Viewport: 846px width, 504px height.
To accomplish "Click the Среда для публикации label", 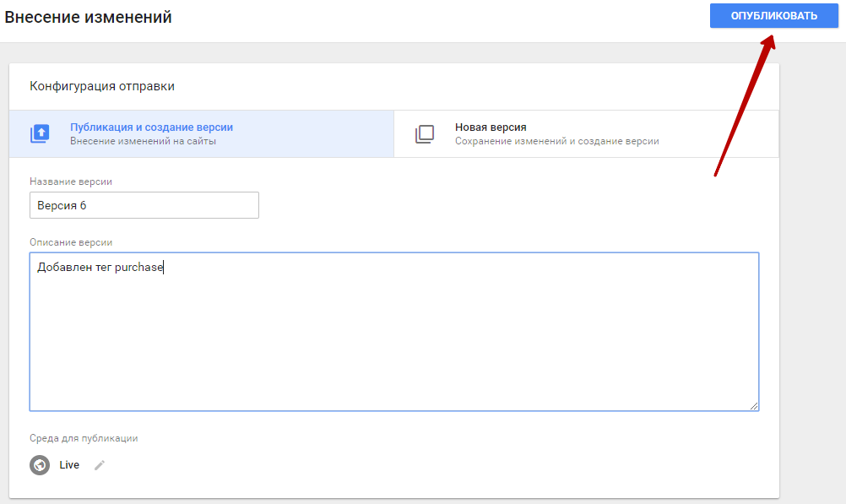I will pos(84,438).
